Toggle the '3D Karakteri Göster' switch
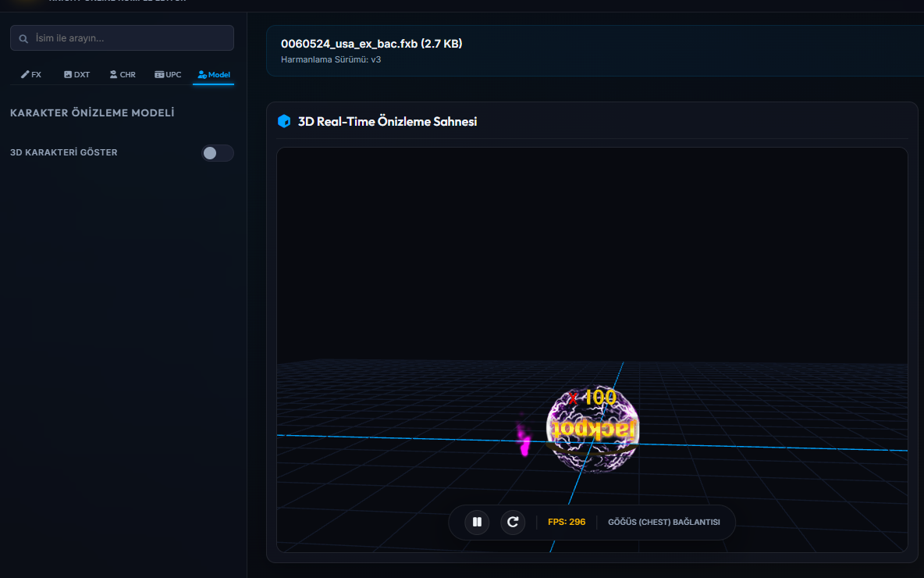The width and height of the screenshot is (924, 578). tap(218, 153)
